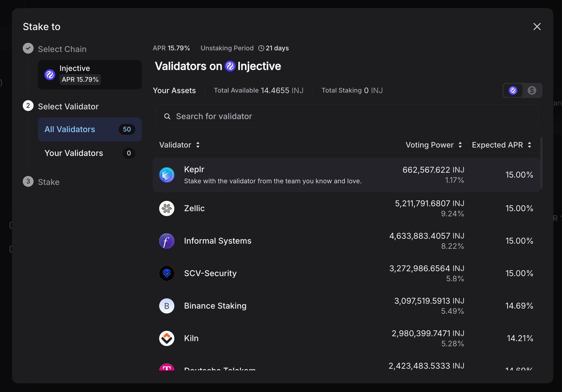The height and width of the screenshot is (392, 562).
Task: Click the SCV-Security validator logo
Action: (x=167, y=274)
